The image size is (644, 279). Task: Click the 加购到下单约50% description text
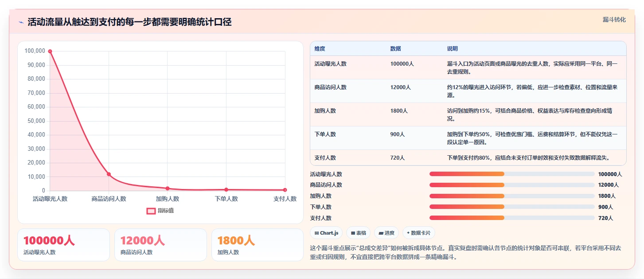(x=532, y=138)
